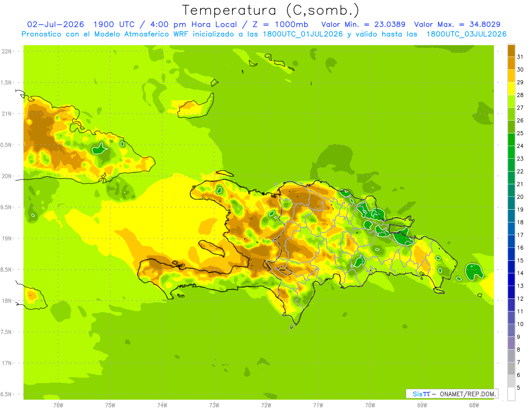
Task: Click the 28 degree yellow colorbar swatch
Action: (x=511, y=89)
